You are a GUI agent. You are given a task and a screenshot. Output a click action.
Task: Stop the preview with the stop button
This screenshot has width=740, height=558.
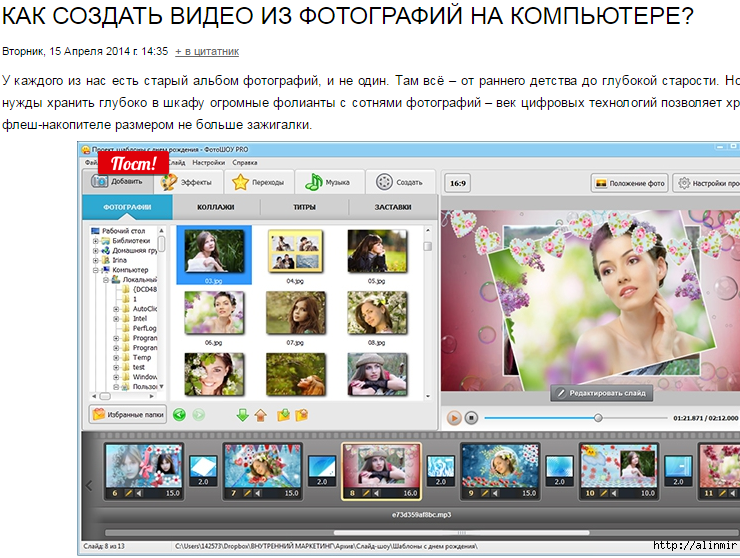point(471,418)
